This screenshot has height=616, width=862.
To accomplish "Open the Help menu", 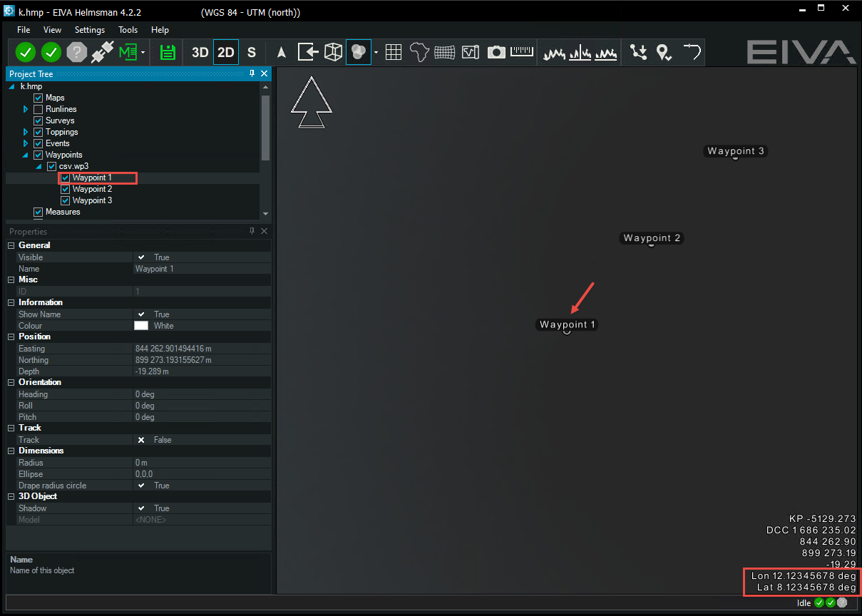I will [x=160, y=30].
